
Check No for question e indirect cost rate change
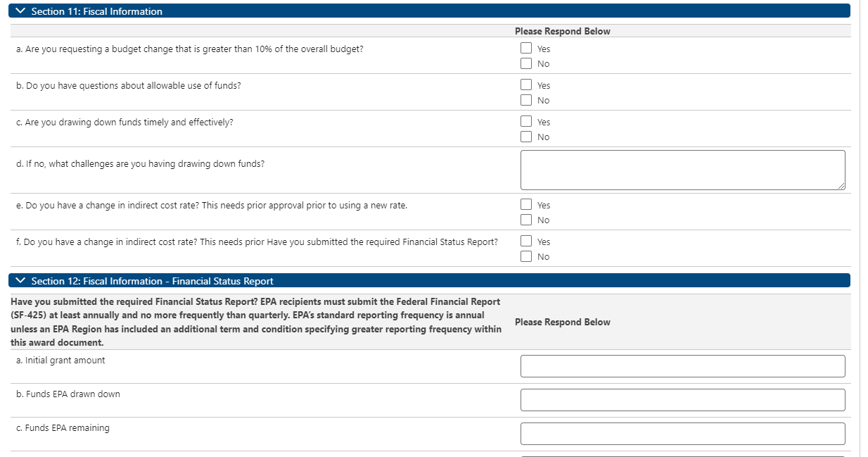526,220
